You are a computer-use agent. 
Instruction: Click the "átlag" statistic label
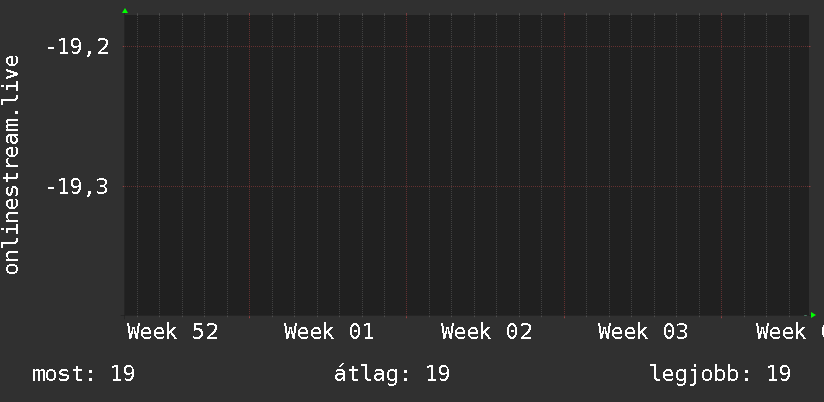(x=372, y=374)
